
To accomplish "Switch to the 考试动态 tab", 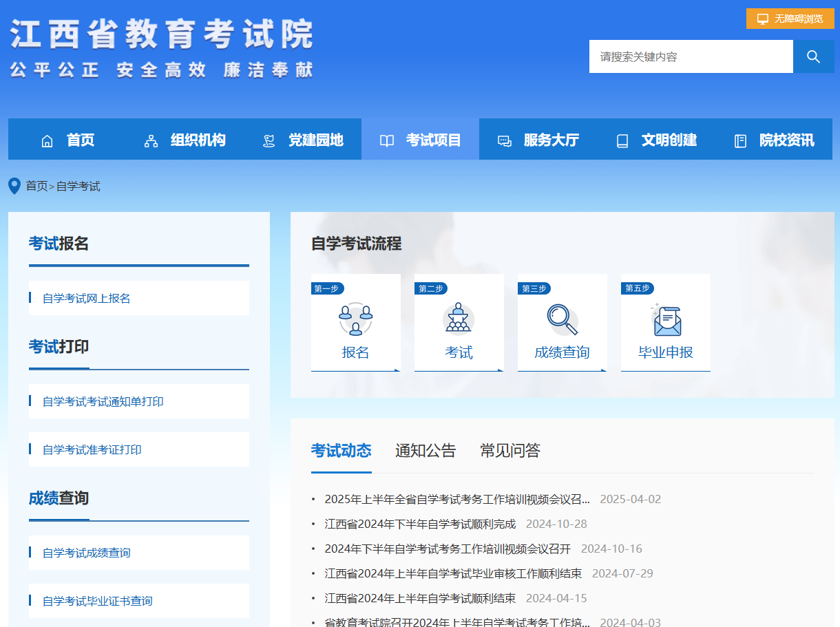I will [341, 451].
